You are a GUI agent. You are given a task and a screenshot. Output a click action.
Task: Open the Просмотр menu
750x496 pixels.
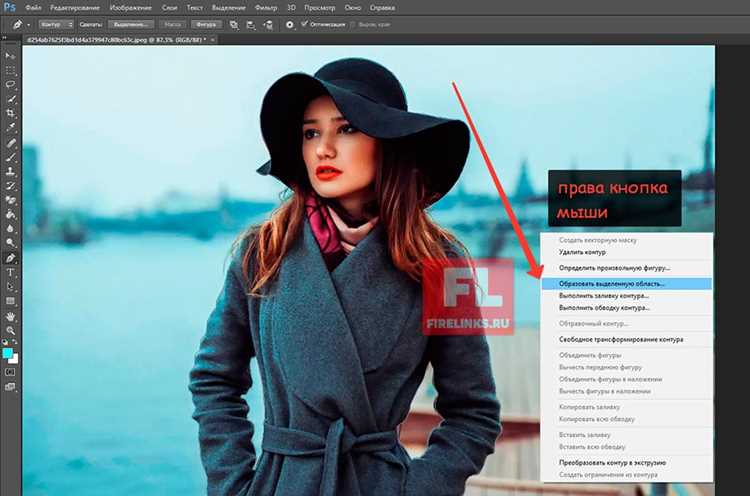(x=320, y=8)
